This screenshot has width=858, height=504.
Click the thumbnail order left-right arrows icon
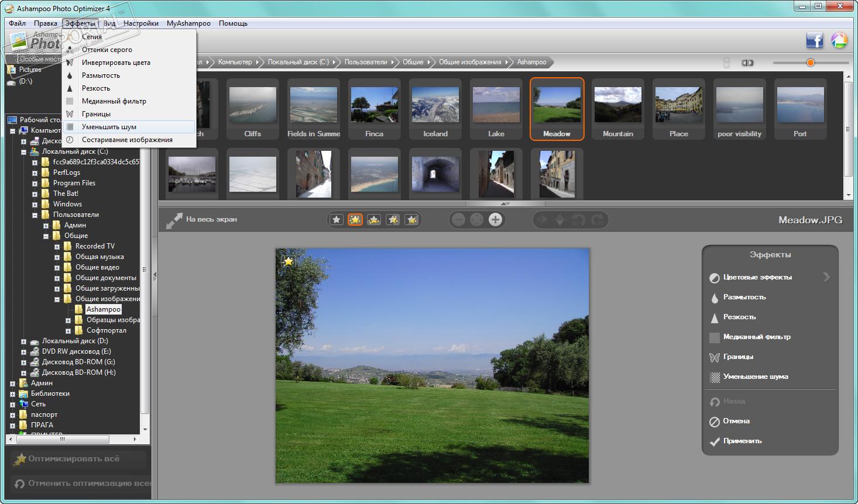click(x=747, y=63)
